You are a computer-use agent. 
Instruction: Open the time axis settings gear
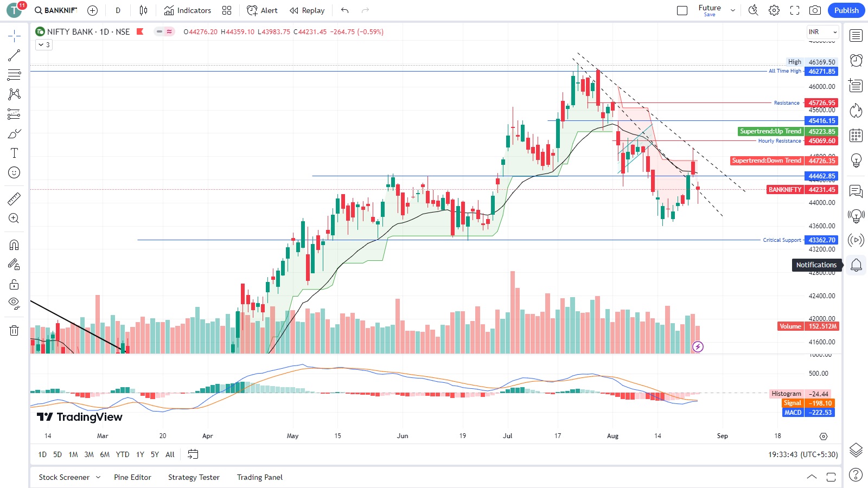point(824,436)
